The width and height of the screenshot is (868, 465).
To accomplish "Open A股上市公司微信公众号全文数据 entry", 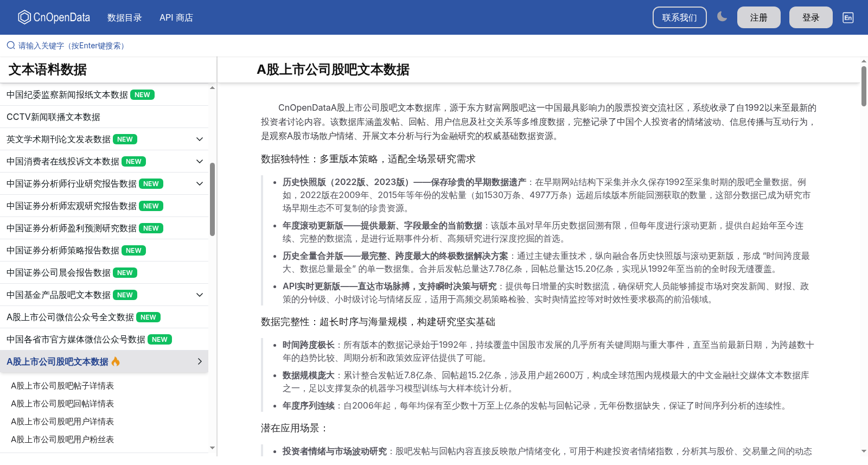I will (104, 317).
